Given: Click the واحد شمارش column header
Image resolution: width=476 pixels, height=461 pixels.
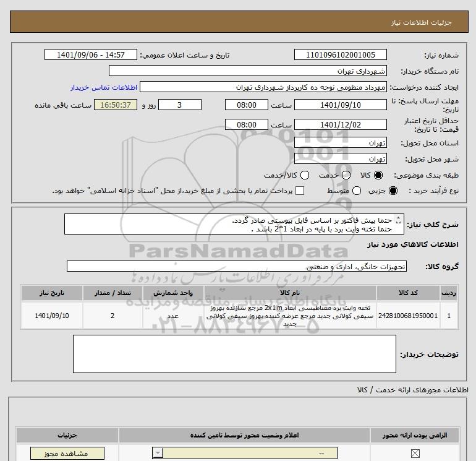Looking at the screenshot, I should tap(173, 293).
